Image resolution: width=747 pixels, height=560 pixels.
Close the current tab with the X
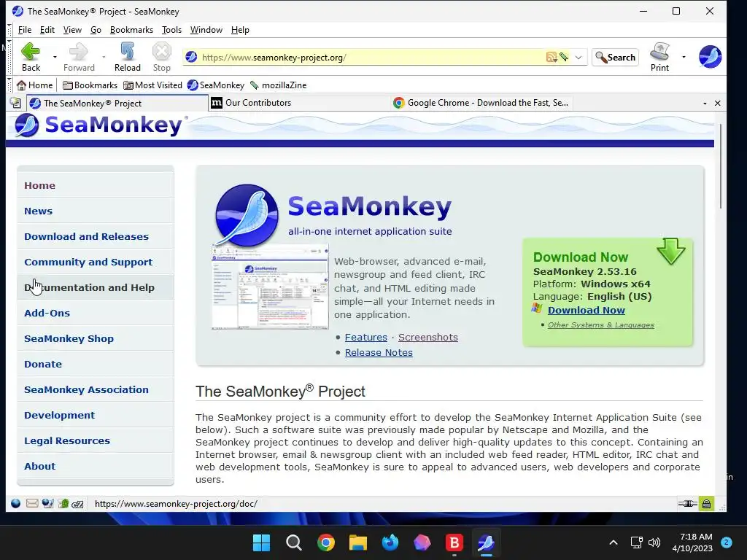pyautogui.click(x=718, y=104)
